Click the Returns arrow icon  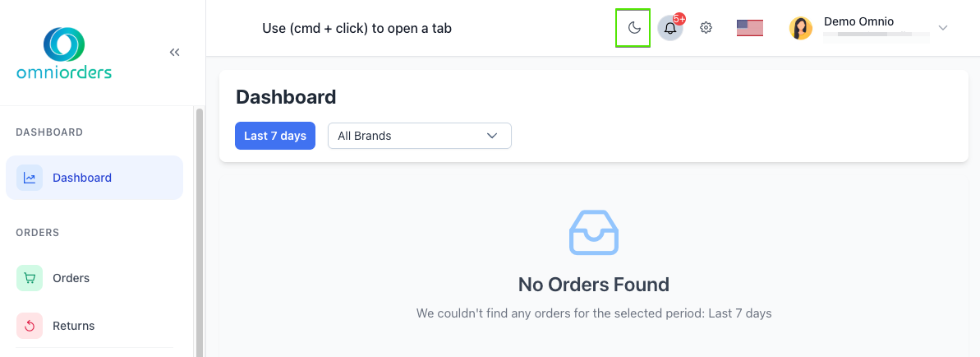30,326
